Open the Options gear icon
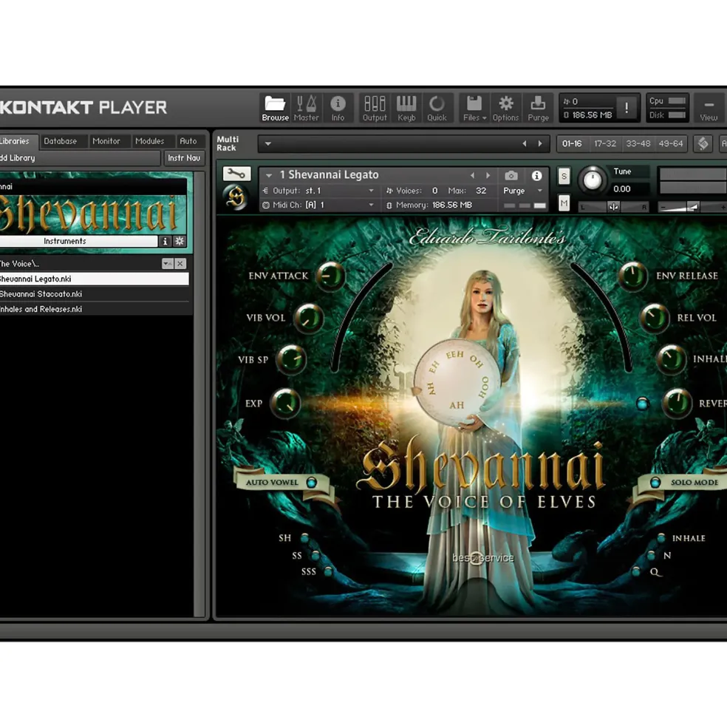This screenshot has width=727, height=728. [505, 108]
